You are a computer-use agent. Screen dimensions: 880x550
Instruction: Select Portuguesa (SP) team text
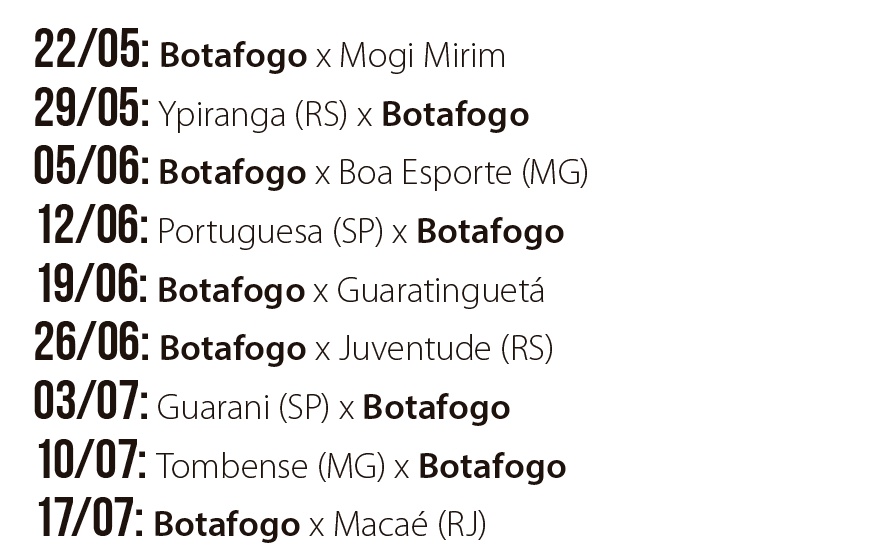(x=271, y=232)
